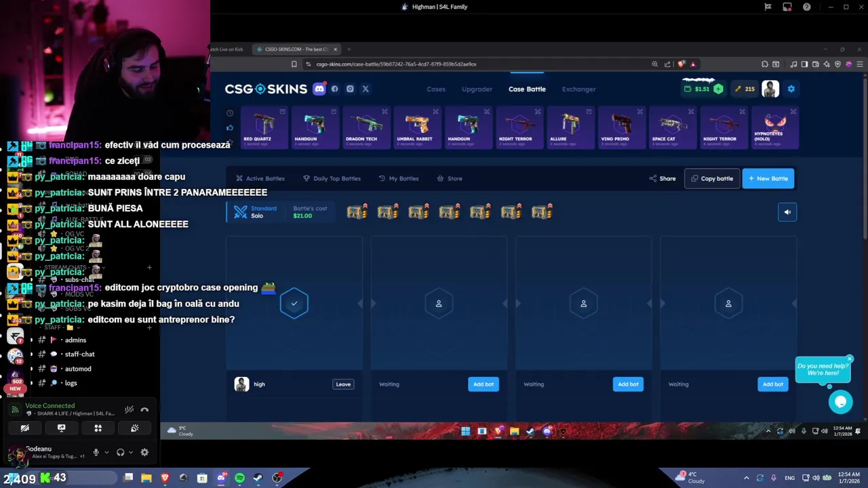868x488 pixels.
Task: Toggle Discord noise suppression icon
Action: 129,409
